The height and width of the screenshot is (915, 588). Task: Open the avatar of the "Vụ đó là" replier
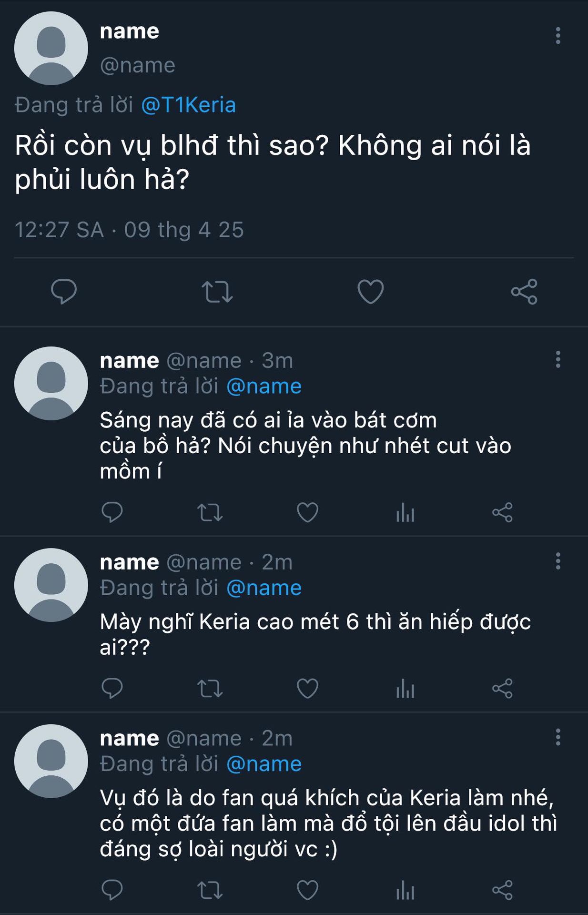(51, 761)
